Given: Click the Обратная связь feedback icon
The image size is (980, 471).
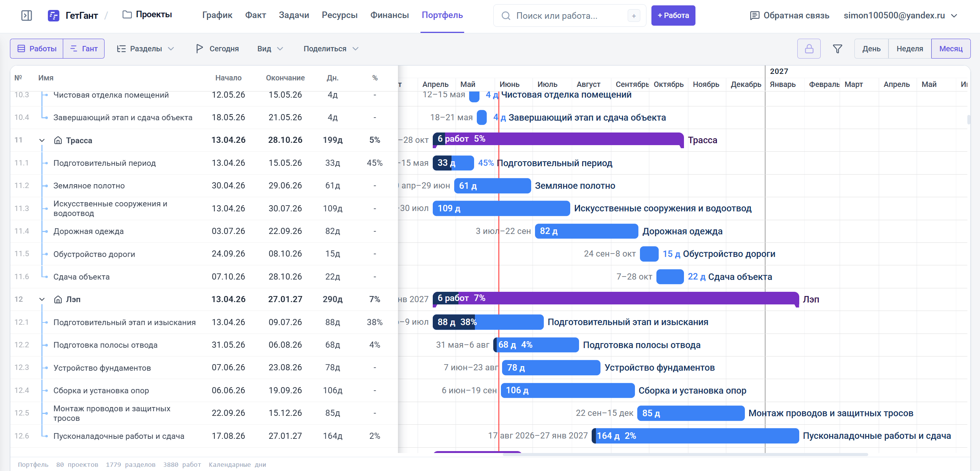Looking at the screenshot, I should pos(754,15).
